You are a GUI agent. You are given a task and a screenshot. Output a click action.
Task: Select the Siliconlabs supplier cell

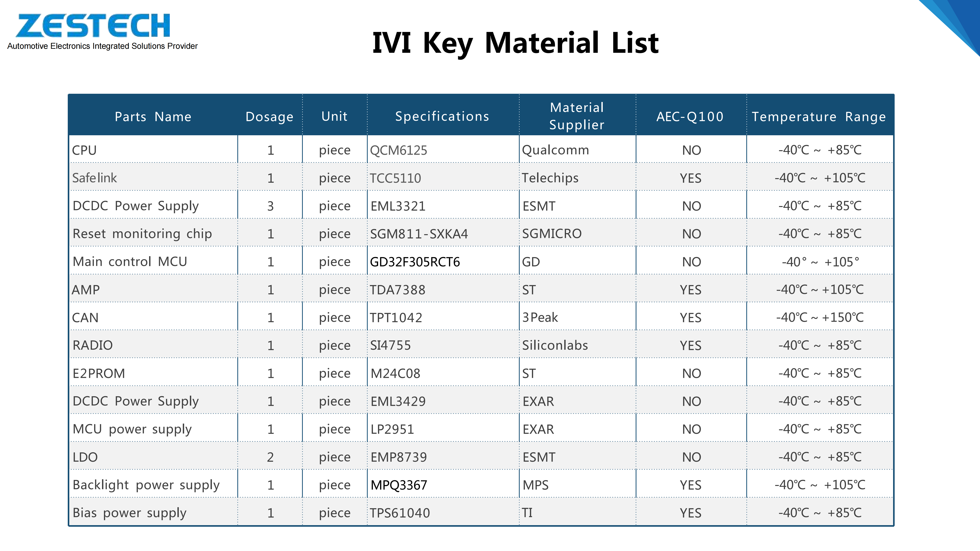pos(555,345)
